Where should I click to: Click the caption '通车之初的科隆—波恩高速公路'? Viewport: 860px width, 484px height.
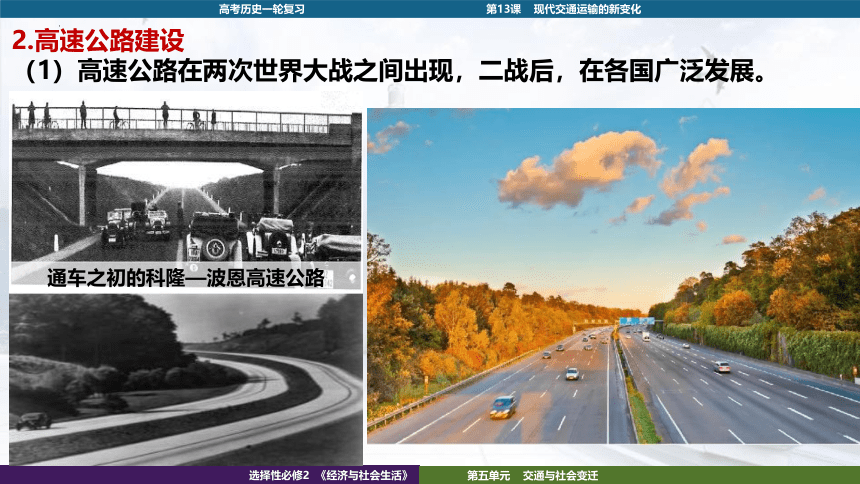pyautogui.click(x=186, y=278)
